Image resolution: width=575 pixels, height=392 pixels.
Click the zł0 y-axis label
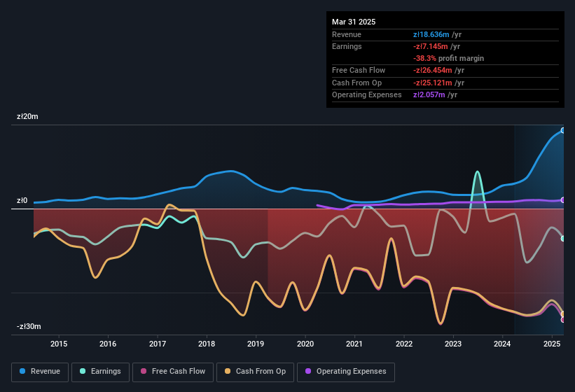22,200
